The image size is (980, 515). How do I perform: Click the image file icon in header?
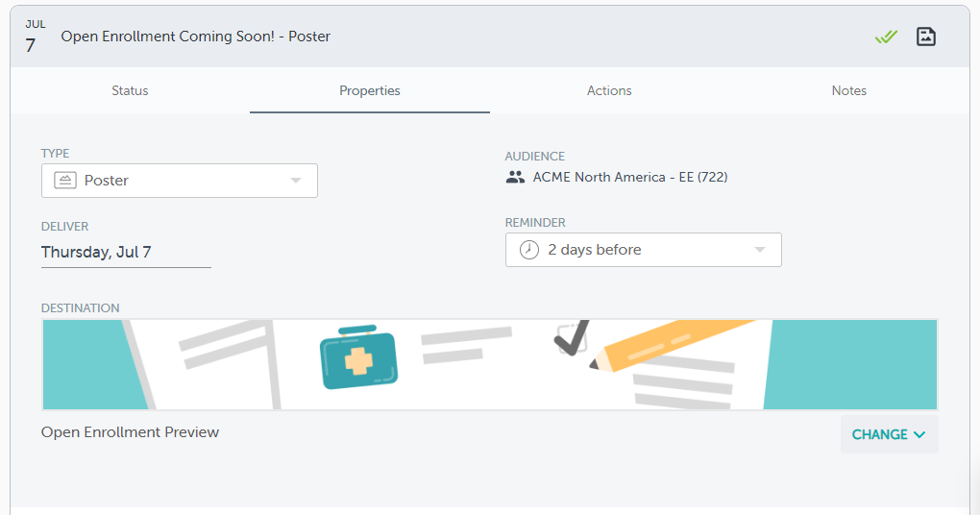point(926,37)
